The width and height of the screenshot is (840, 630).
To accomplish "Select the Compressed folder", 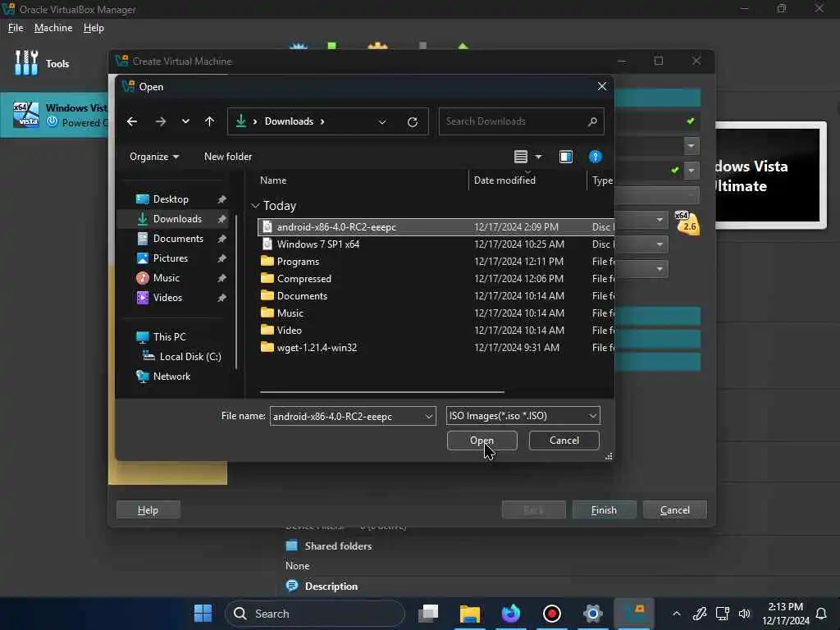I will tap(436, 279).
